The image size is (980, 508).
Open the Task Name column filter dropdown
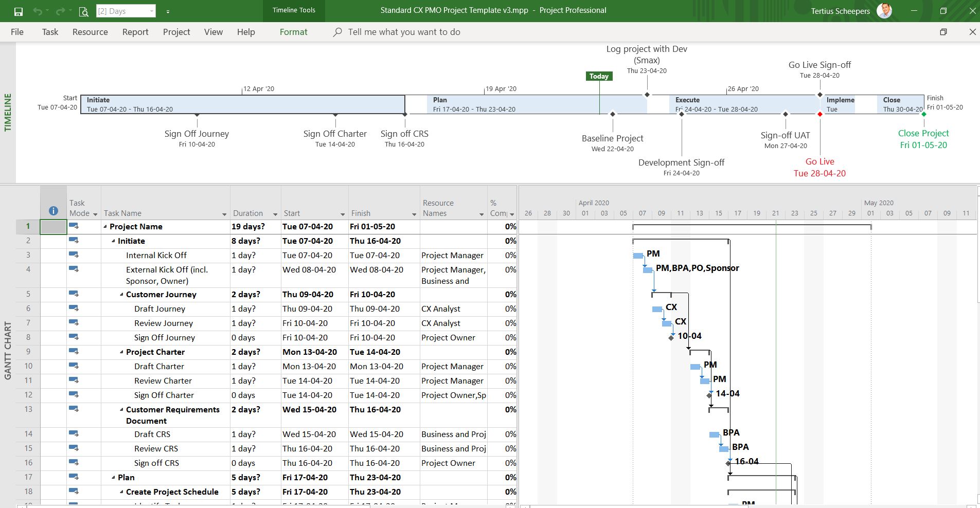[x=224, y=214]
